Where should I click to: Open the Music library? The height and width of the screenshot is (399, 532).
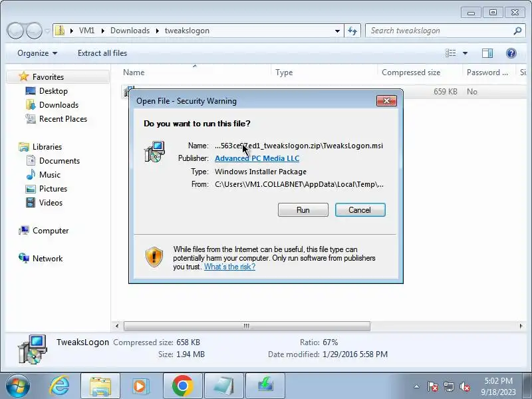tap(49, 175)
